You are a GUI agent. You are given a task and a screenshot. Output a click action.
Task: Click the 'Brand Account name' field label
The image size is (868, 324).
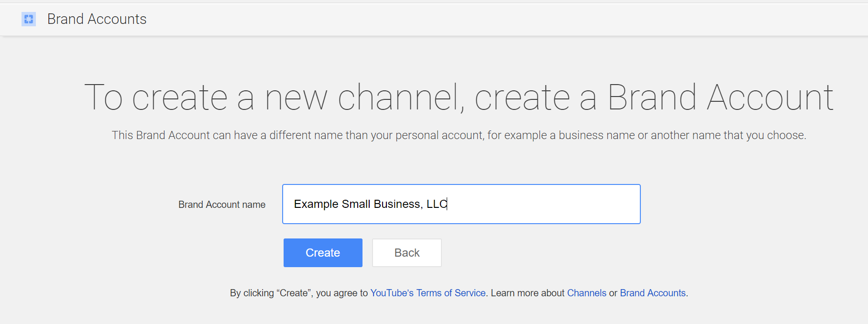coord(222,205)
